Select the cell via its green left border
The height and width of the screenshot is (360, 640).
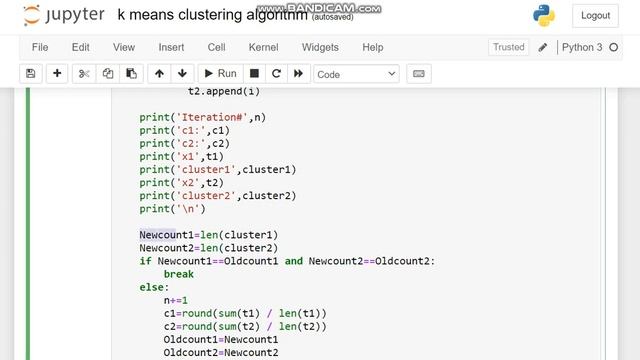click(x=28, y=224)
